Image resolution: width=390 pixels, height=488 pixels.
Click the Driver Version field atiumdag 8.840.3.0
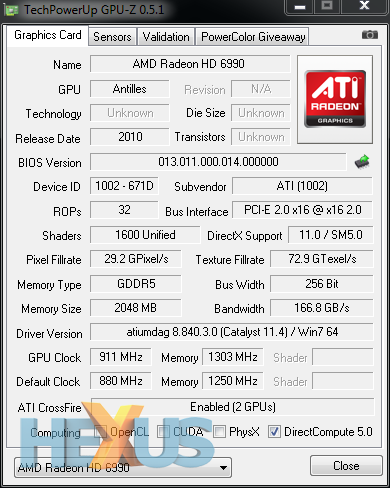(232, 332)
